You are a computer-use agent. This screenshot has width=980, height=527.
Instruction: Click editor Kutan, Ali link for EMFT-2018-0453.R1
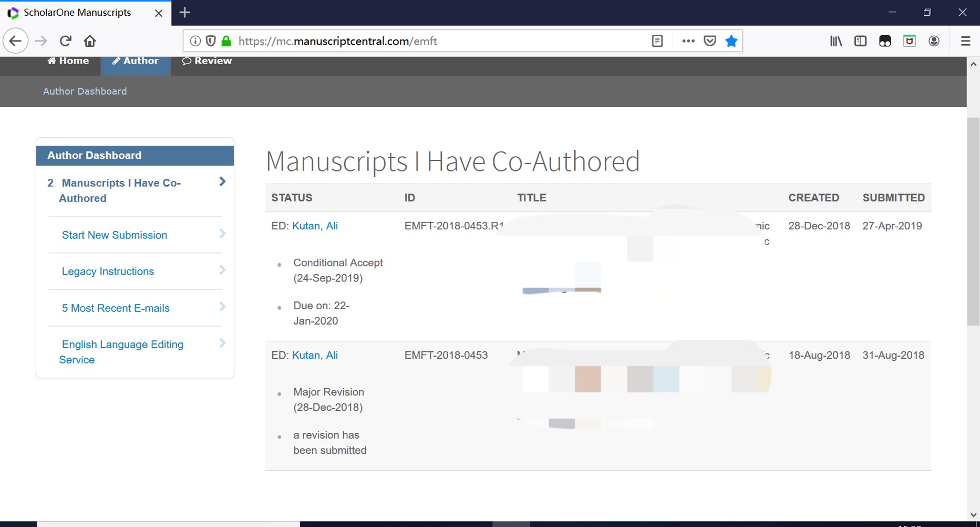315,226
